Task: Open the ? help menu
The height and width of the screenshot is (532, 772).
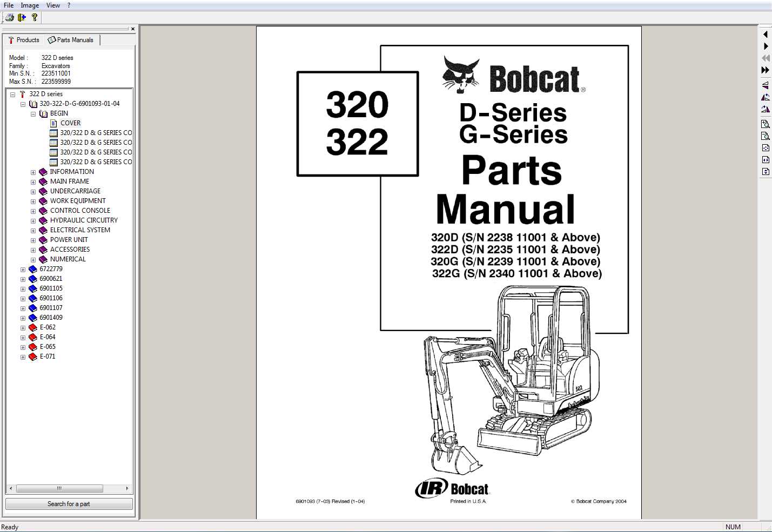Action: 69,5
